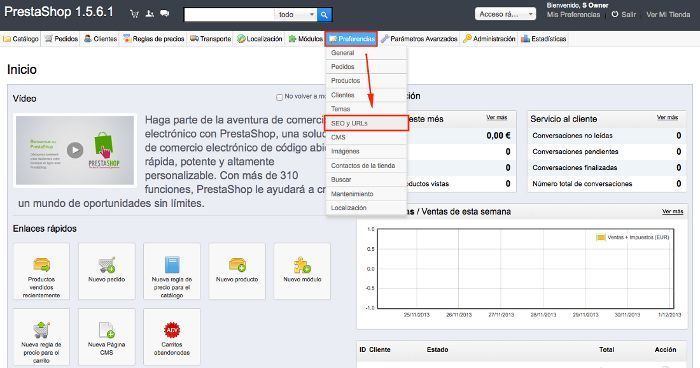
Task: Open the Nuevo módulo quick link
Action: coord(302,271)
